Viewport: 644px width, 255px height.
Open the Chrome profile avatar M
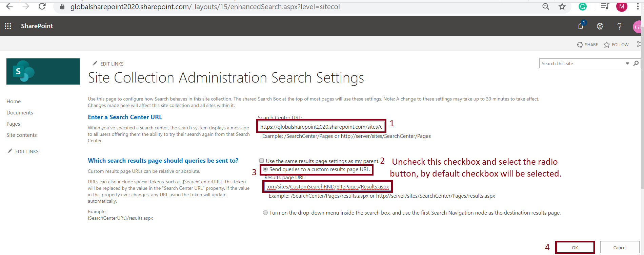[622, 6]
